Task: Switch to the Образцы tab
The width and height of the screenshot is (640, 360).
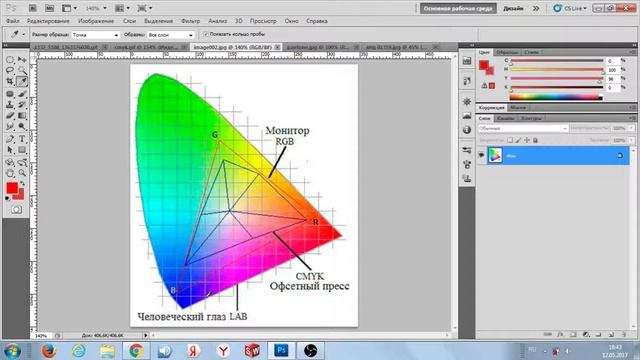Action: (507, 52)
